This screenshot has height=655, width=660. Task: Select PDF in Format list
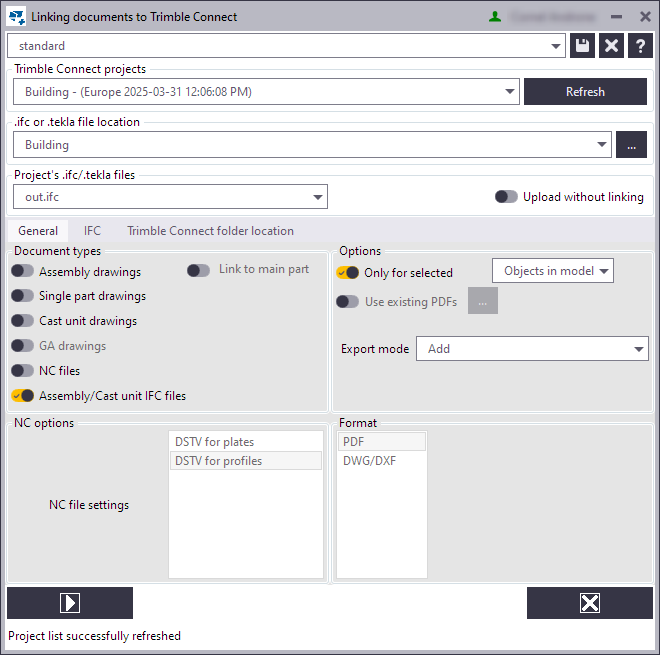(382, 442)
